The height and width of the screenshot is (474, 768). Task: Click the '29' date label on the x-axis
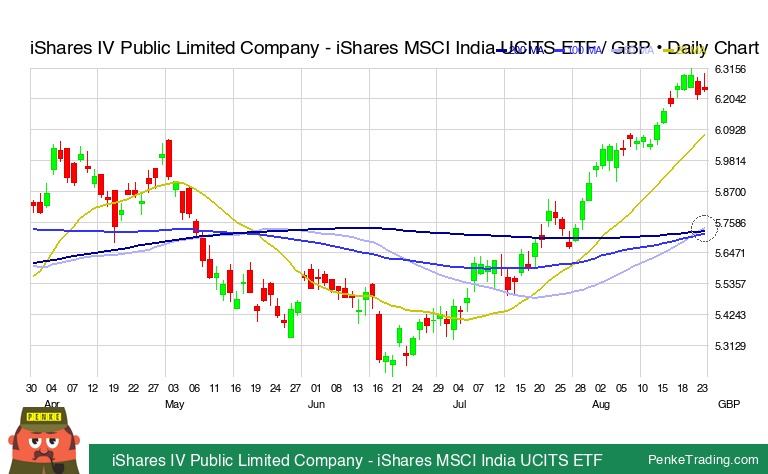pyautogui.click(x=438, y=388)
